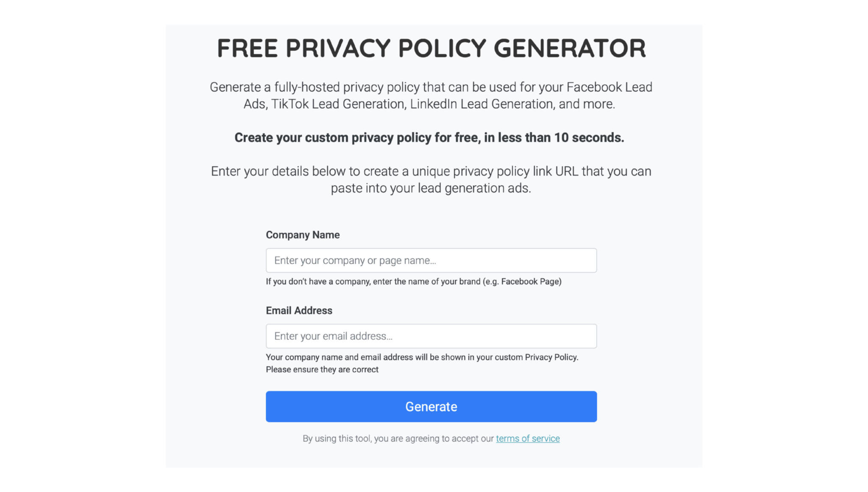Viewport: 868px width, 492px height.
Task: Follow the teal terms of service hyperlink
Action: (528, 439)
